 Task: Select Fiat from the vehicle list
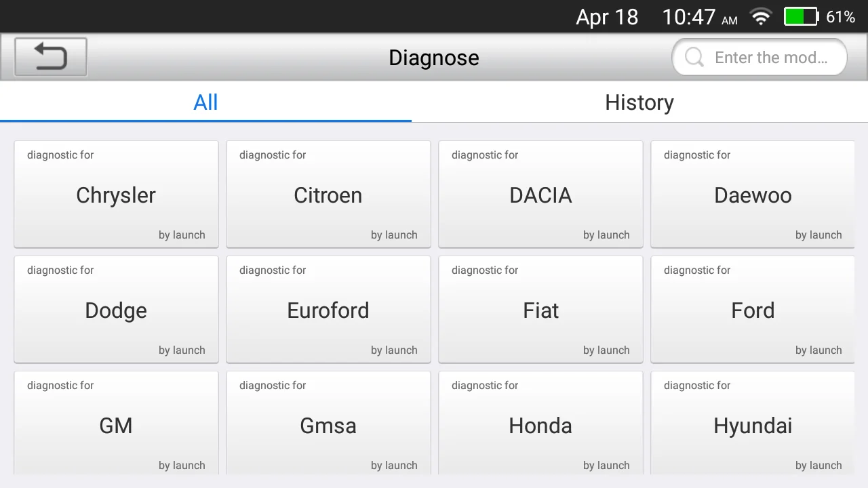[x=540, y=310]
